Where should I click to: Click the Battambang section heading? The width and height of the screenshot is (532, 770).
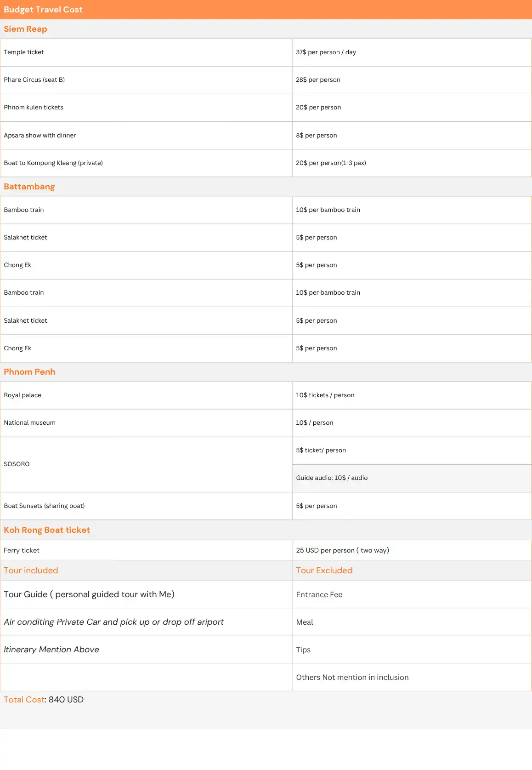coord(29,187)
